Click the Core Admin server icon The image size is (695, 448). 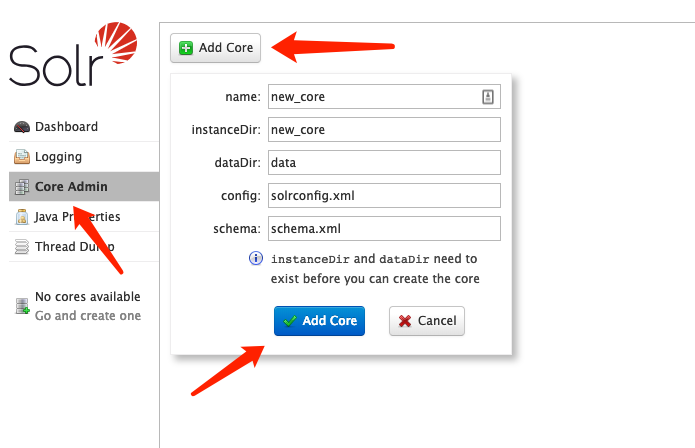pos(22,187)
